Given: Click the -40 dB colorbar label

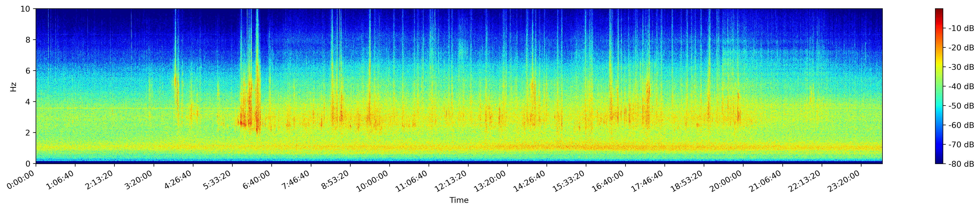Looking at the screenshot, I should pos(961,86).
